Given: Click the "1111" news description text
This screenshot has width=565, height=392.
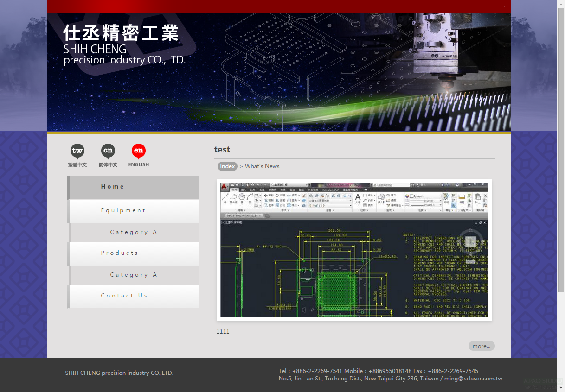Looking at the screenshot, I should point(223,332).
